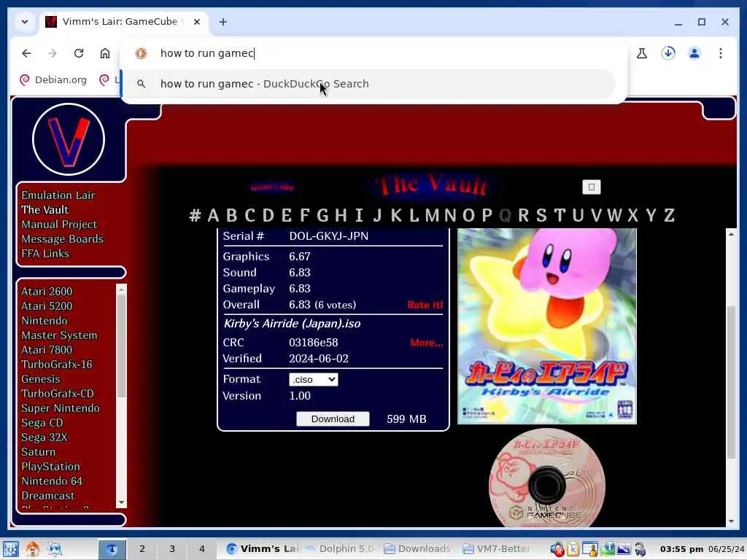Open the browser home page

pyautogui.click(x=105, y=53)
